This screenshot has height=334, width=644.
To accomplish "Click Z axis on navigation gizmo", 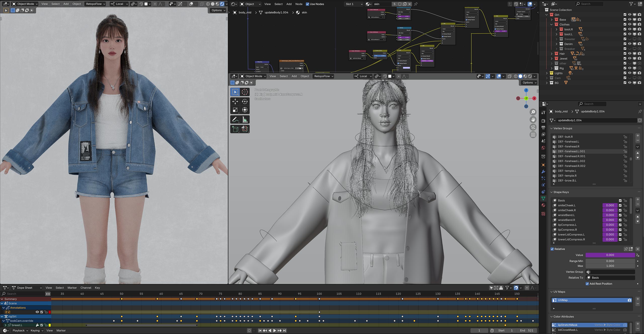I will (x=526, y=90).
